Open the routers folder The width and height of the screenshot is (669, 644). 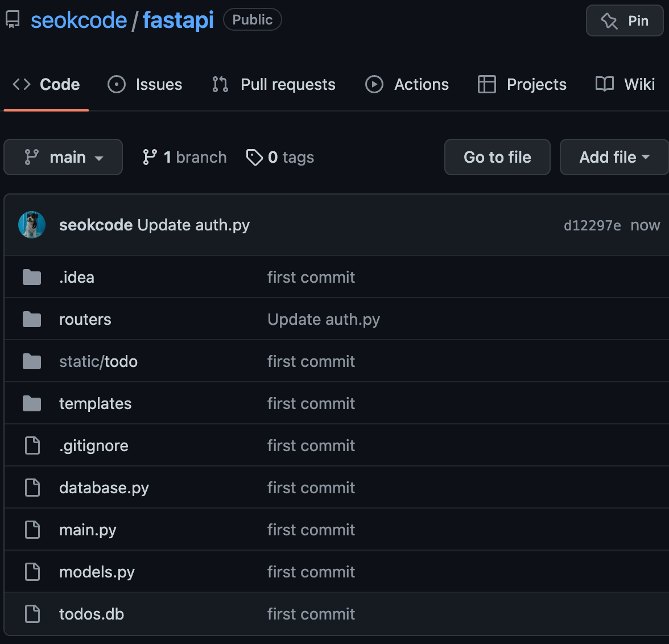tap(85, 319)
